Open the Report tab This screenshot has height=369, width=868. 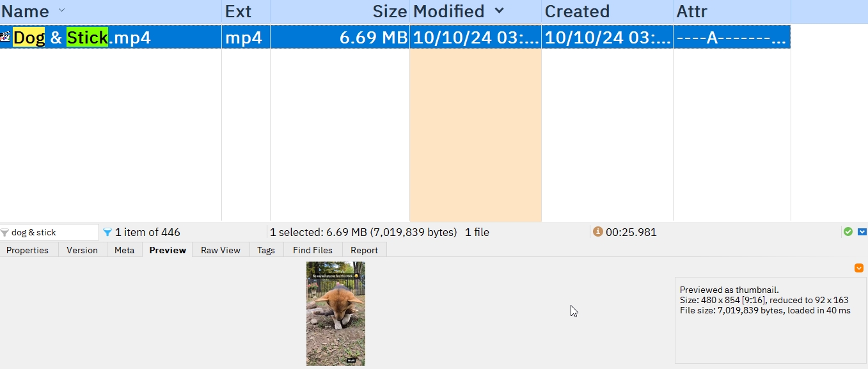pos(364,250)
